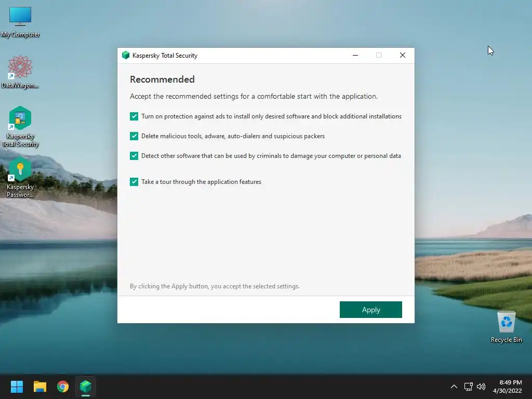Click 'Kaspersky Total Security' title bar text
Screen dimensions: 532x399
pyautogui.click(x=165, y=56)
